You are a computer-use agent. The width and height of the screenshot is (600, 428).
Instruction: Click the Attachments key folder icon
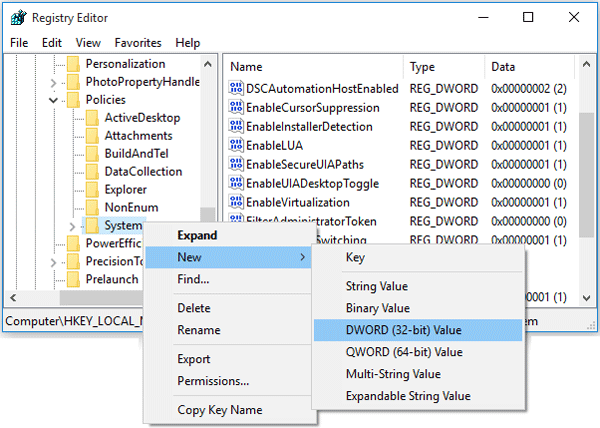pyautogui.click(x=92, y=136)
